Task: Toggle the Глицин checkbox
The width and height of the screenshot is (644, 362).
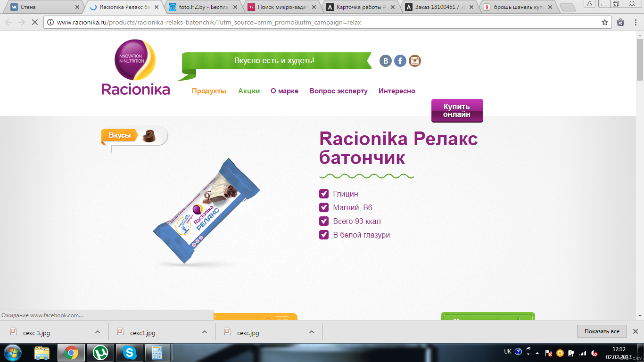Action: (324, 194)
